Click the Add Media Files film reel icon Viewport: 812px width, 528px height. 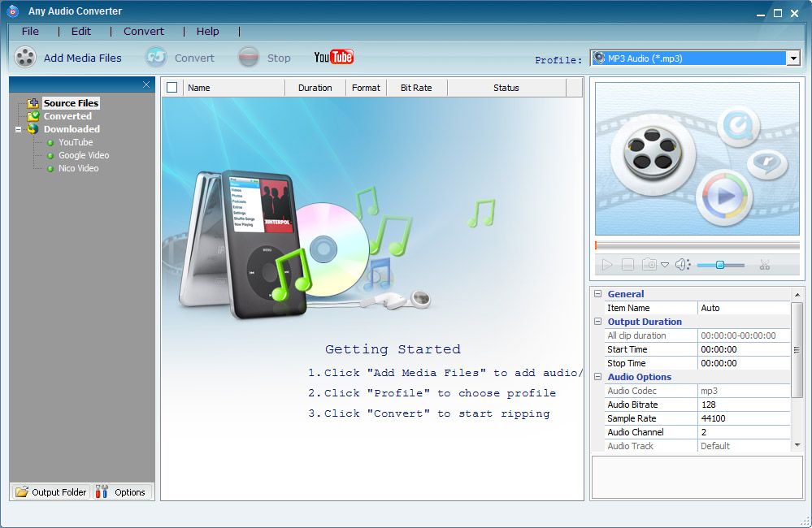25,58
